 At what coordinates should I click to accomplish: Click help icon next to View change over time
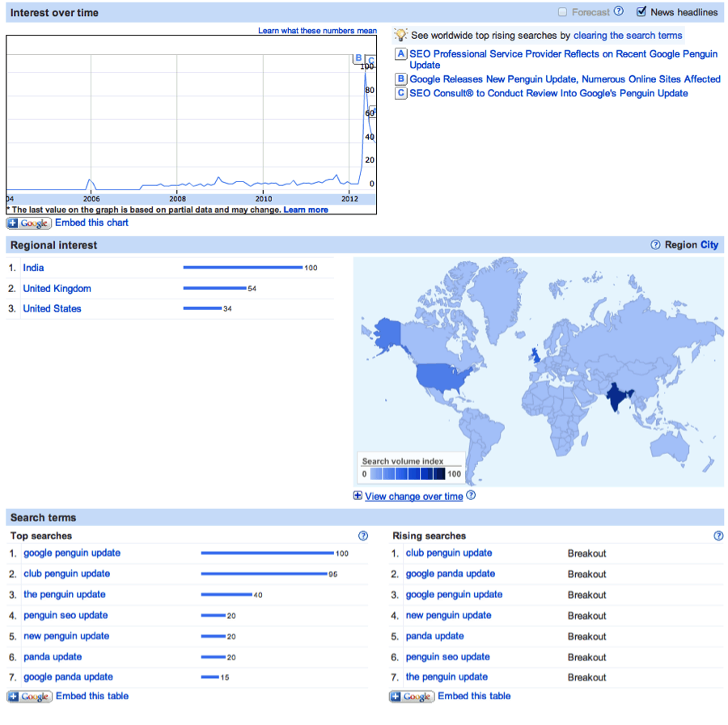471,495
